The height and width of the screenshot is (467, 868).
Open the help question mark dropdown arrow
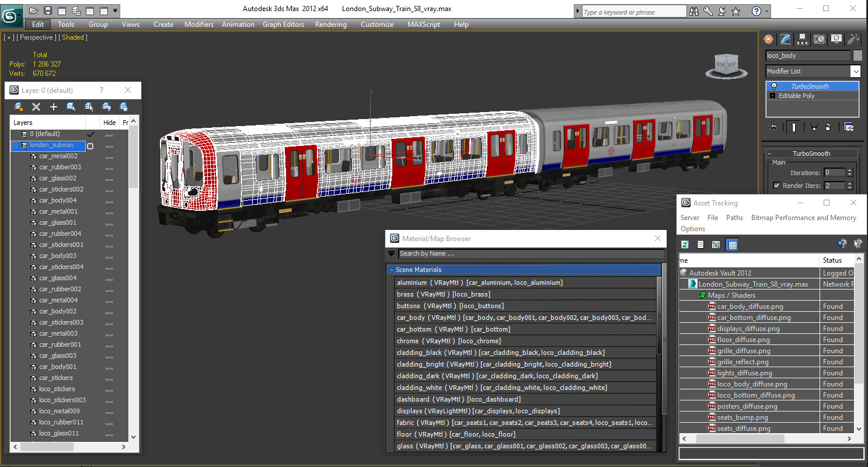pyautogui.click(x=767, y=11)
